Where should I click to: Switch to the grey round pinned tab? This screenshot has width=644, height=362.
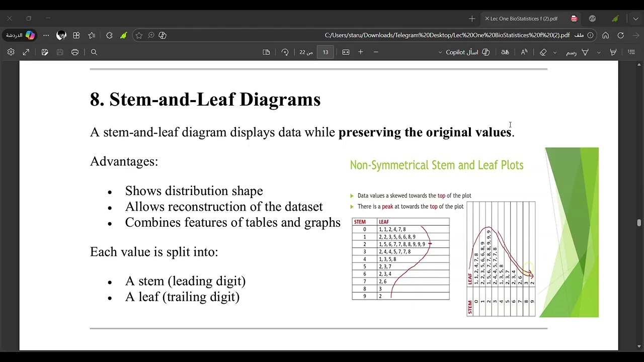click(592, 19)
